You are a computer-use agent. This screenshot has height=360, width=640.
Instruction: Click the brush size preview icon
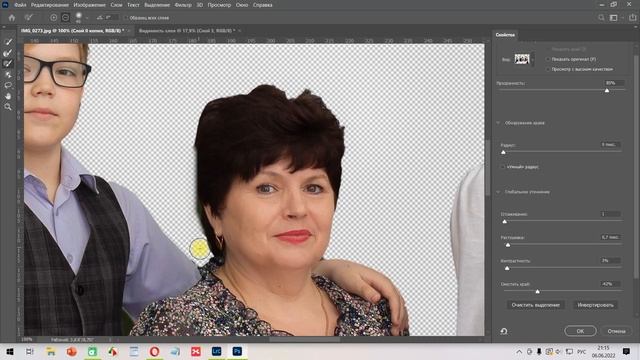79,17
